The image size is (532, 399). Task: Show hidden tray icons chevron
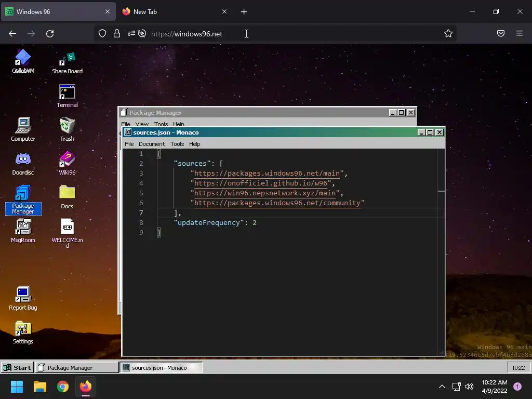442,387
